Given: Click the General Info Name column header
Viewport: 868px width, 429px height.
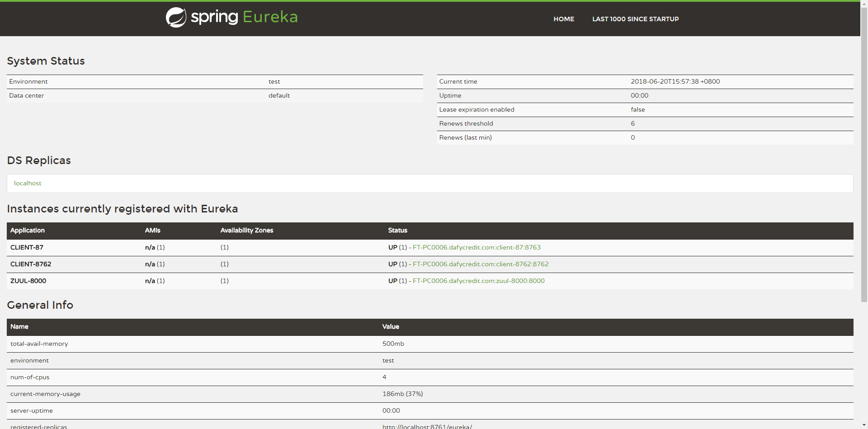Looking at the screenshot, I should 19,326.
